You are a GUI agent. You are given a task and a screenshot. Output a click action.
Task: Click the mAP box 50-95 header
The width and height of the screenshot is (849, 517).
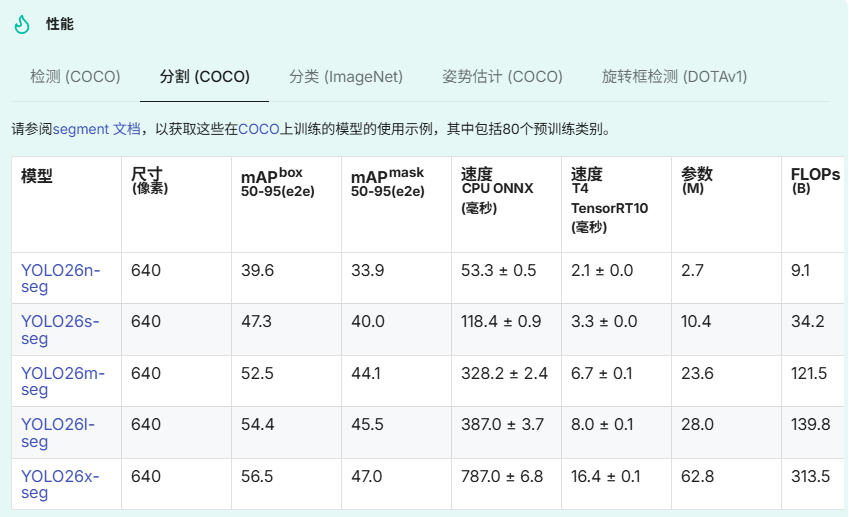(x=277, y=183)
